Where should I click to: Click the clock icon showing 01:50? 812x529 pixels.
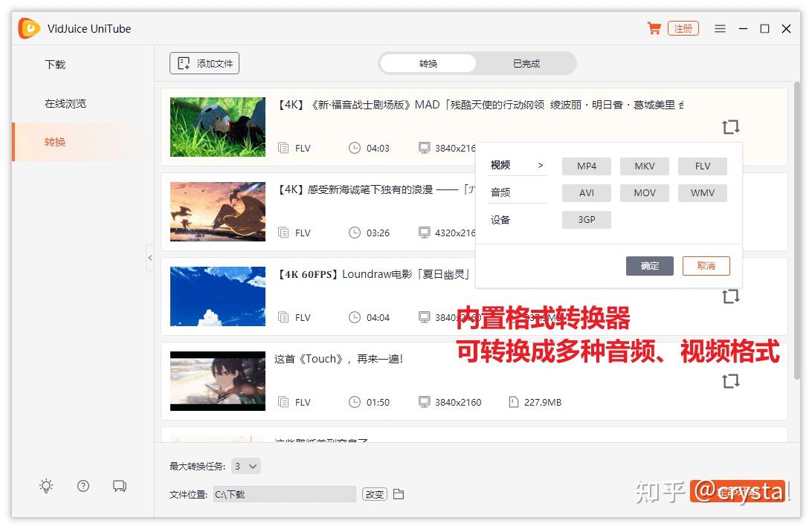[x=354, y=402]
